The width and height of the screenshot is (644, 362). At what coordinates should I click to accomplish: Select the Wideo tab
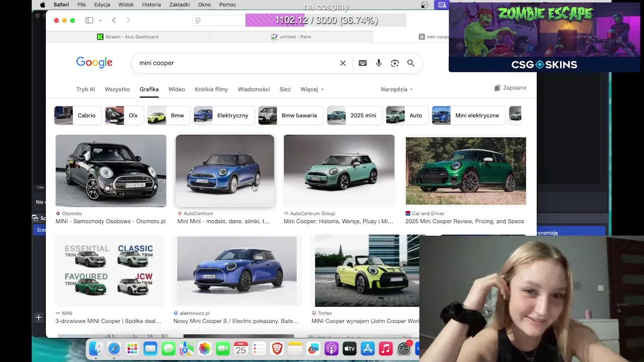pyautogui.click(x=177, y=89)
